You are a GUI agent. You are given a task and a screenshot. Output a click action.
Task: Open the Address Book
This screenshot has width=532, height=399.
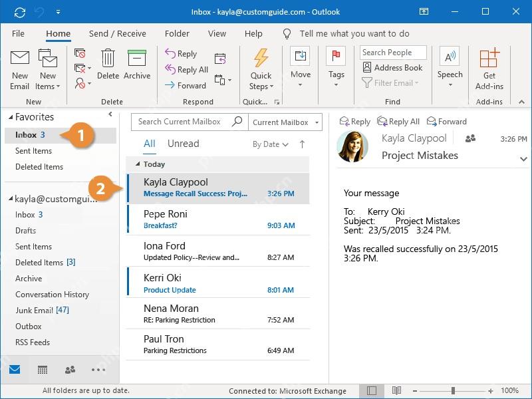pos(392,68)
